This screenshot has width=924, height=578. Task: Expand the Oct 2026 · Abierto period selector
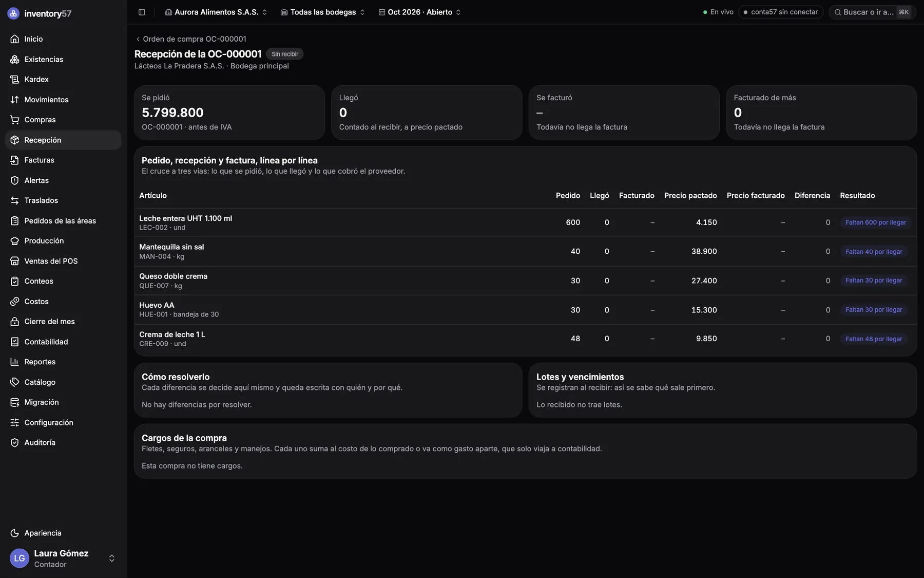pyautogui.click(x=420, y=12)
